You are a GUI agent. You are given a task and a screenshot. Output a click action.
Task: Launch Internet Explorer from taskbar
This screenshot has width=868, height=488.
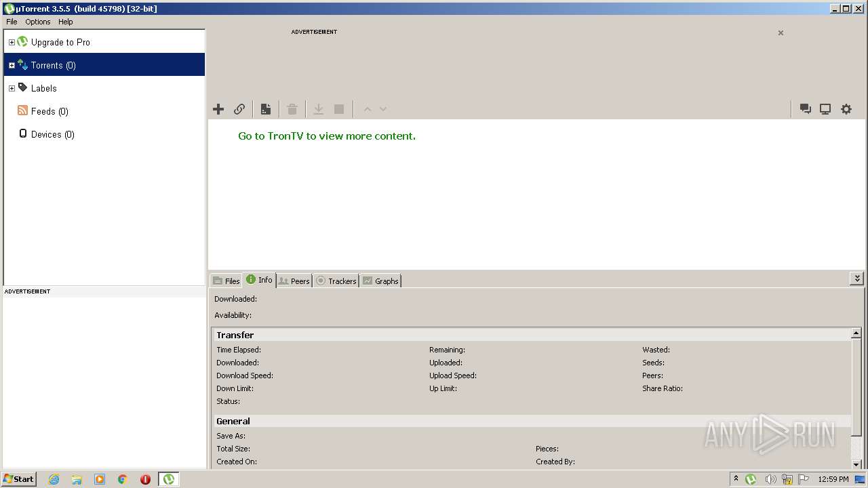pyautogui.click(x=54, y=479)
